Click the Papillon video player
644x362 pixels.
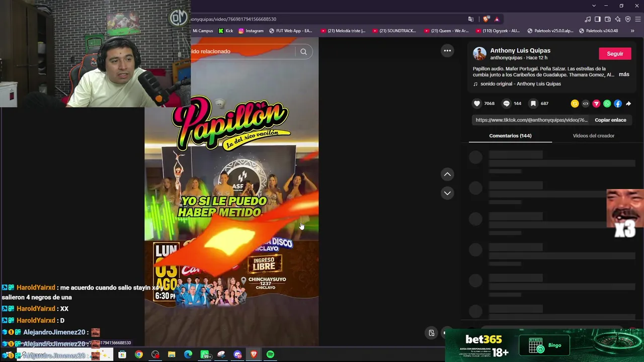231,192
